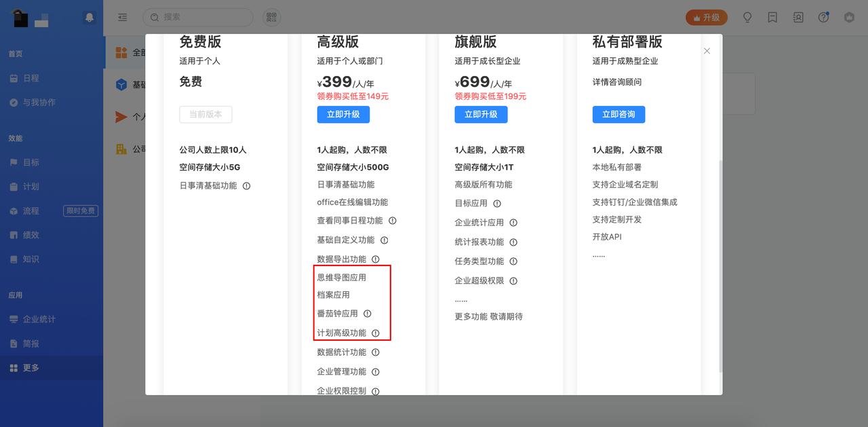
Task: Show info icon for 数据导出功能
Action: click(375, 259)
